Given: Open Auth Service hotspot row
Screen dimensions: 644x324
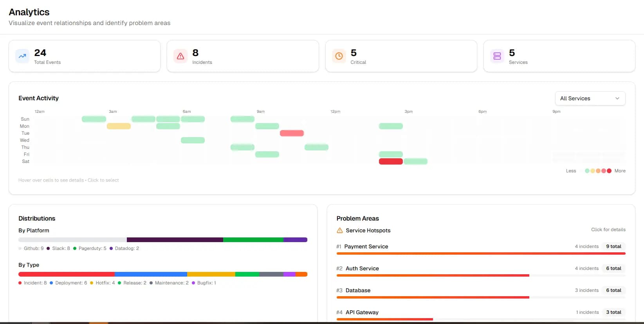Looking at the screenshot, I should (481, 271).
